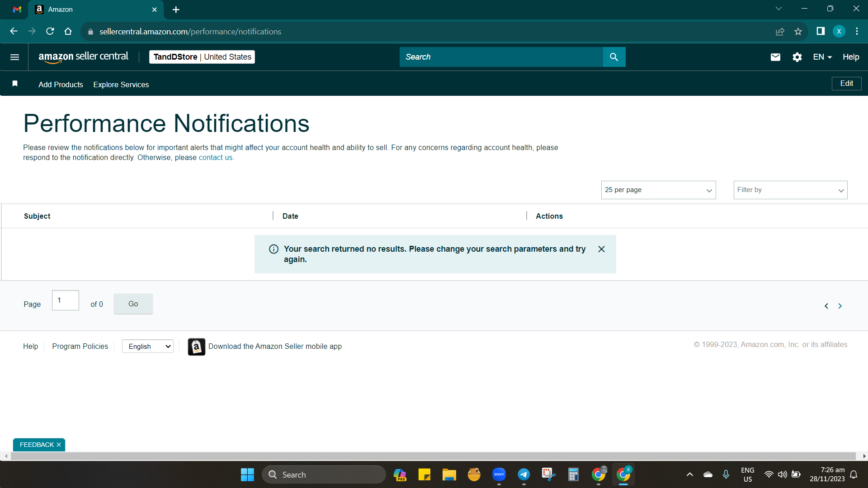868x488 pixels.
Task: Open the EN language dropdown
Action: coord(822,57)
